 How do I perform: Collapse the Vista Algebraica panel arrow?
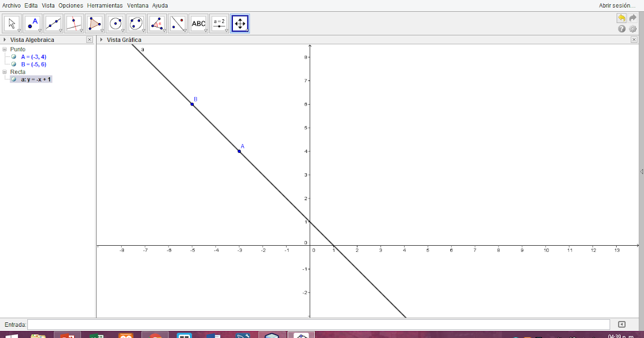[x=5, y=39]
